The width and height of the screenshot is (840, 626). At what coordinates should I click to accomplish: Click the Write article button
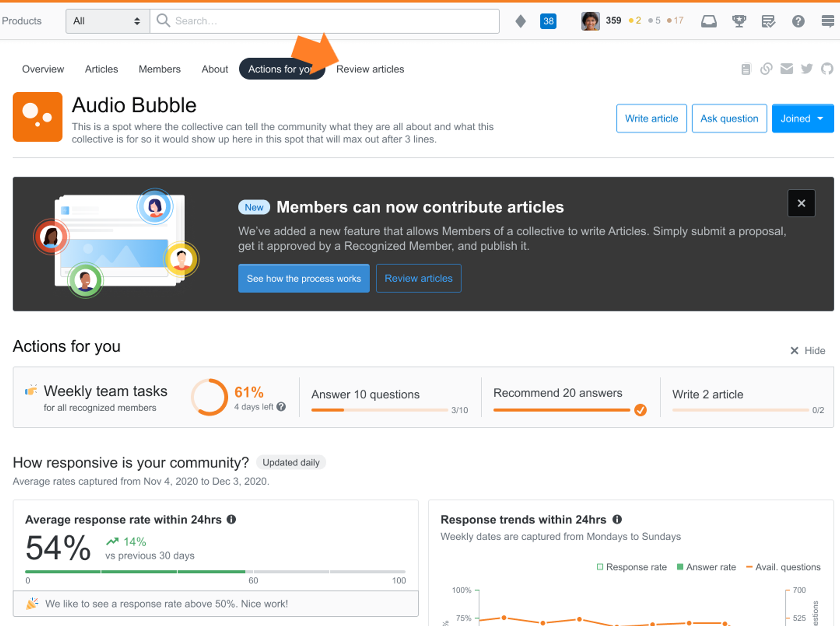[651, 118]
